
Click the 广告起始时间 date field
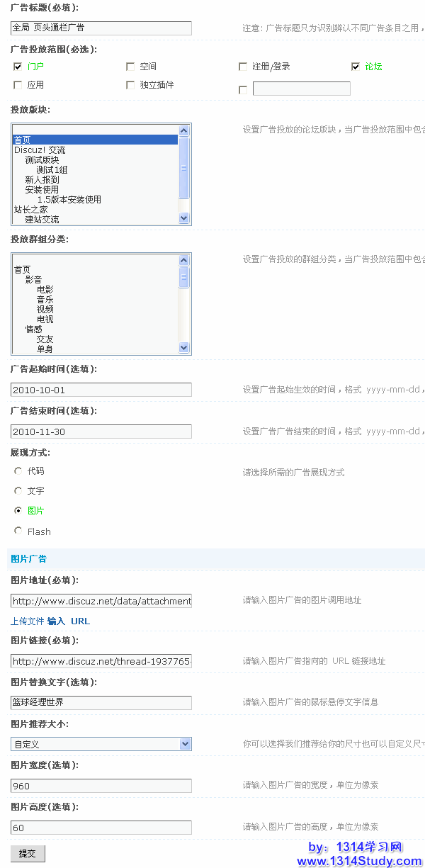[x=101, y=390]
